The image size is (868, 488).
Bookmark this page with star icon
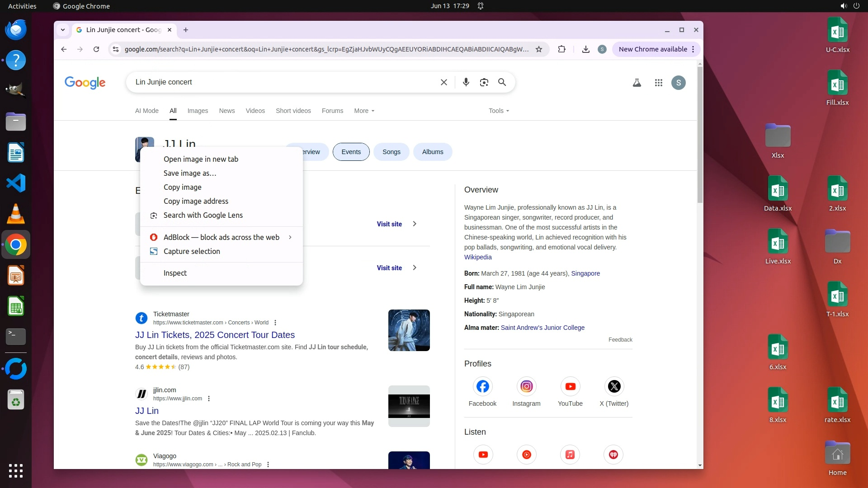[538, 49]
